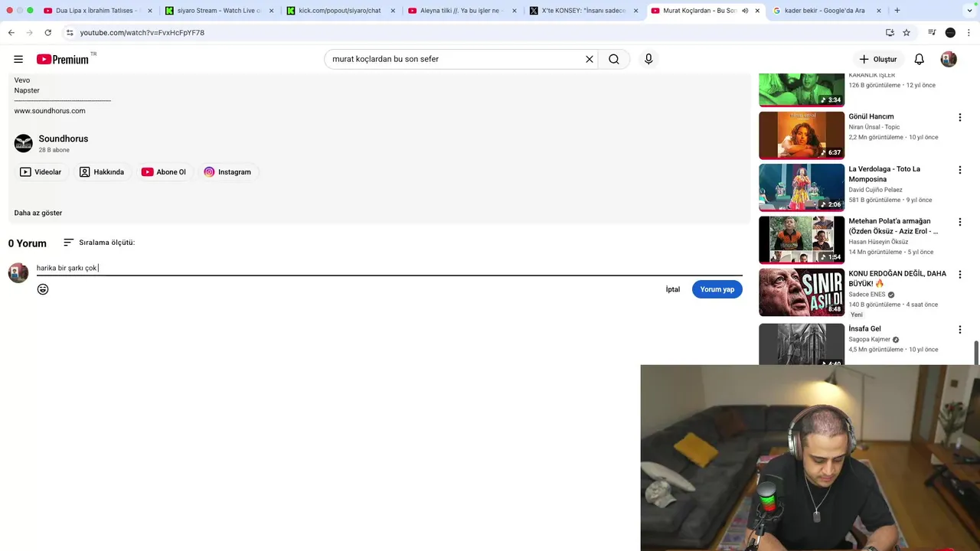Open Chrome three-dot menu

(969, 33)
